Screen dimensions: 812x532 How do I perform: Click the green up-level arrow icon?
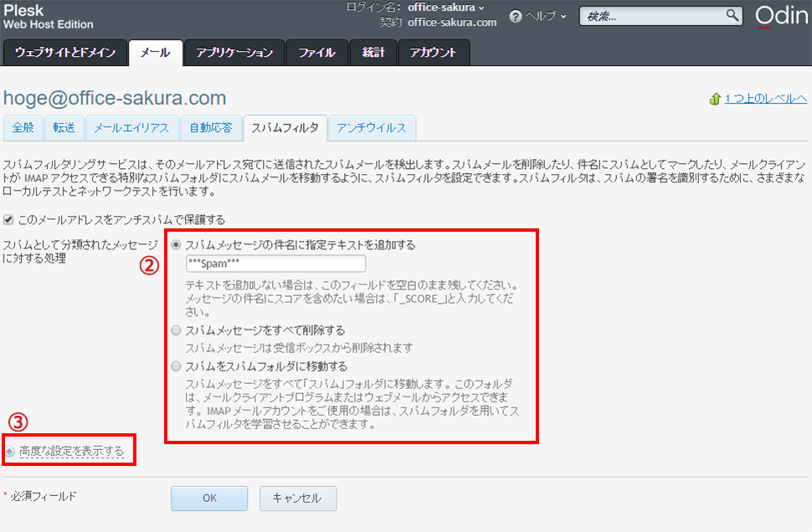click(715, 99)
